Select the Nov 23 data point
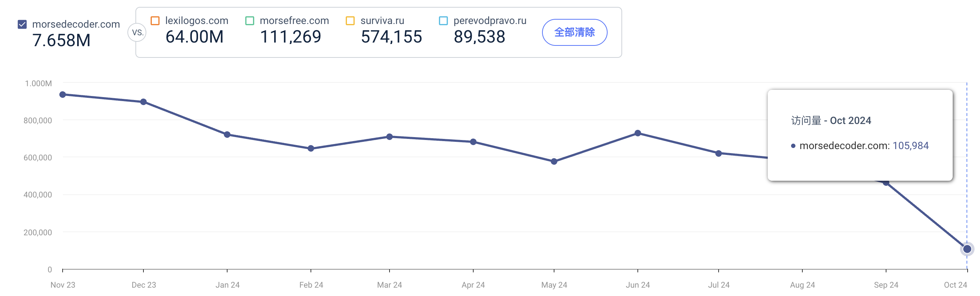 [x=63, y=95]
